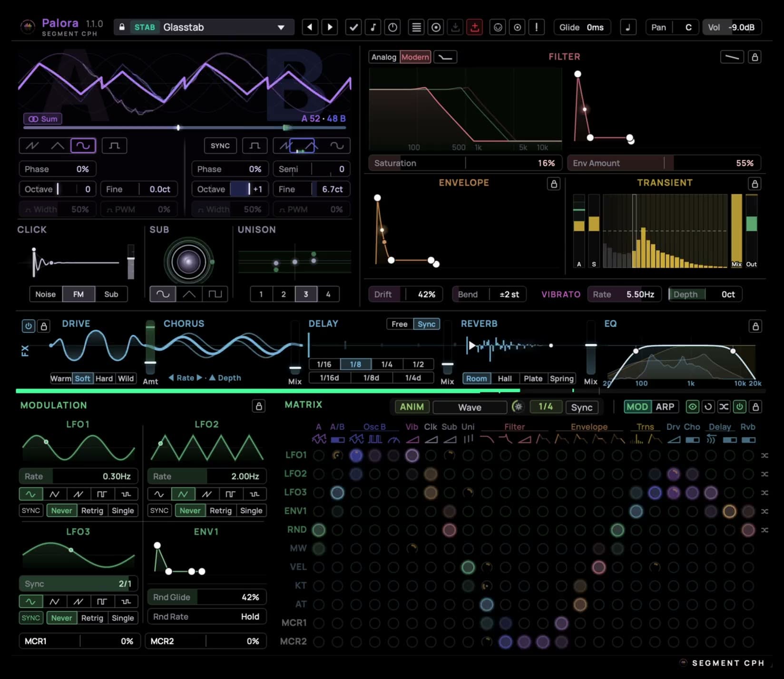The height and width of the screenshot is (679, 784).
Task: Toggle oscillator B SYNC button
Action: (220, 145)
